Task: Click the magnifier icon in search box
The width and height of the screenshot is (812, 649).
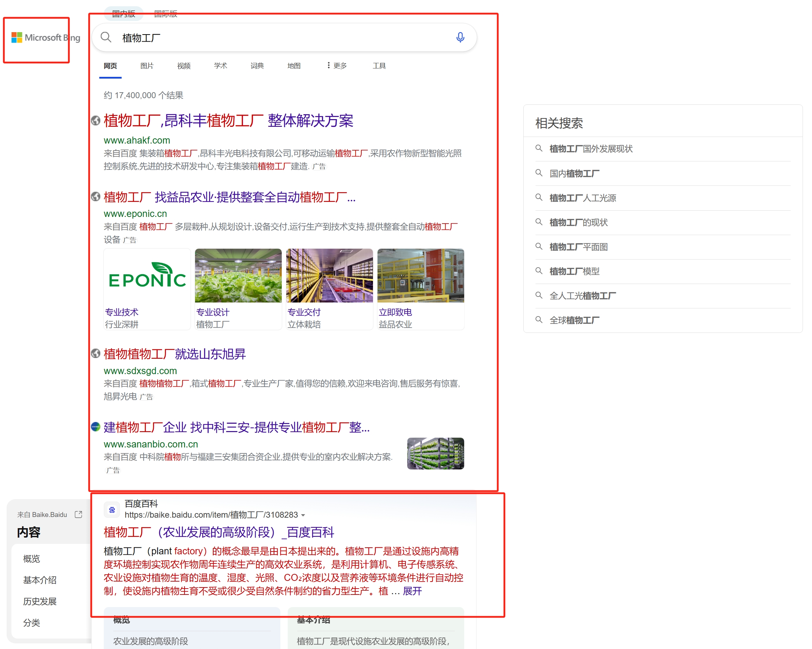Action: (x=106, y=37)
